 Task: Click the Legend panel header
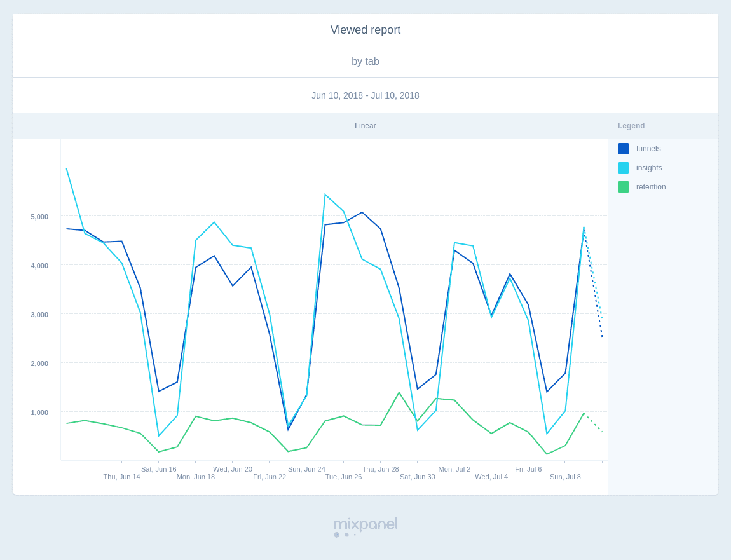tap(631, 126)
